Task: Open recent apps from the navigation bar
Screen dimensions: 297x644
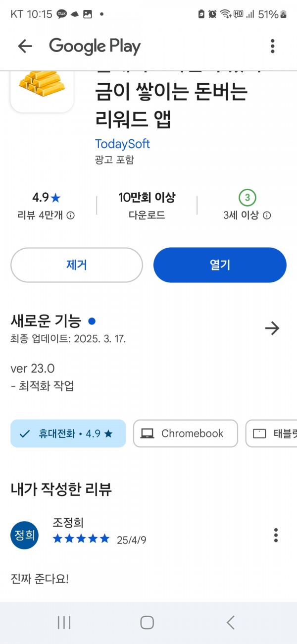Action: [x=64, y=623]
